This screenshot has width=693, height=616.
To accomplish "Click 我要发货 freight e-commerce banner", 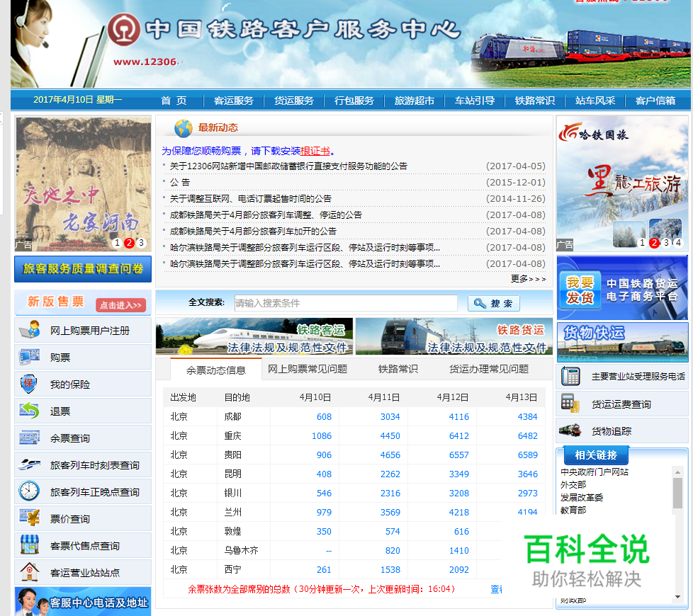I will 622,288.
